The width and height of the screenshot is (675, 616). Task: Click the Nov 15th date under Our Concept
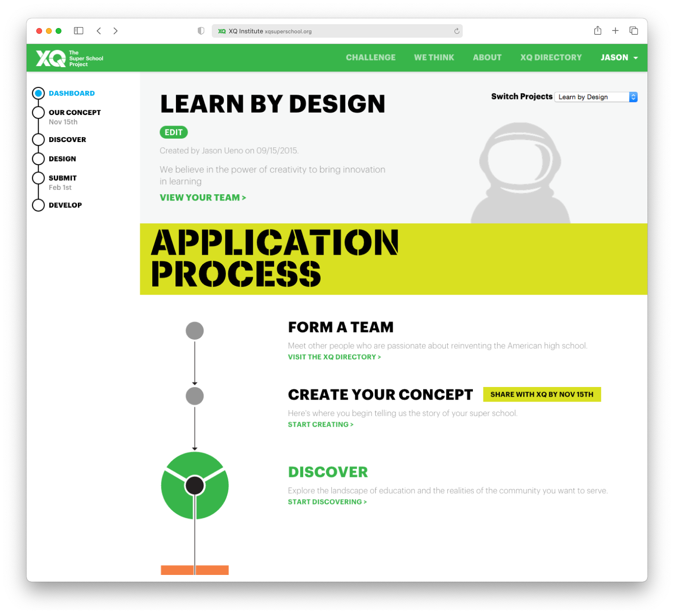click(63, 122)
